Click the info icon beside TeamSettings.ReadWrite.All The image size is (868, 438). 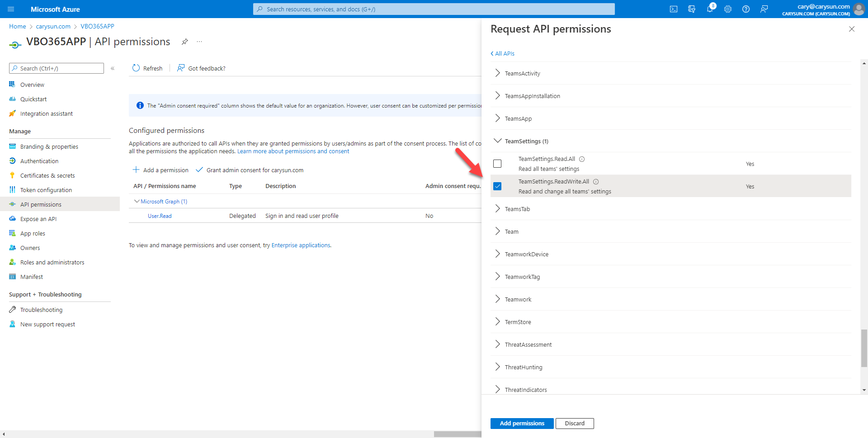point(596,181)
